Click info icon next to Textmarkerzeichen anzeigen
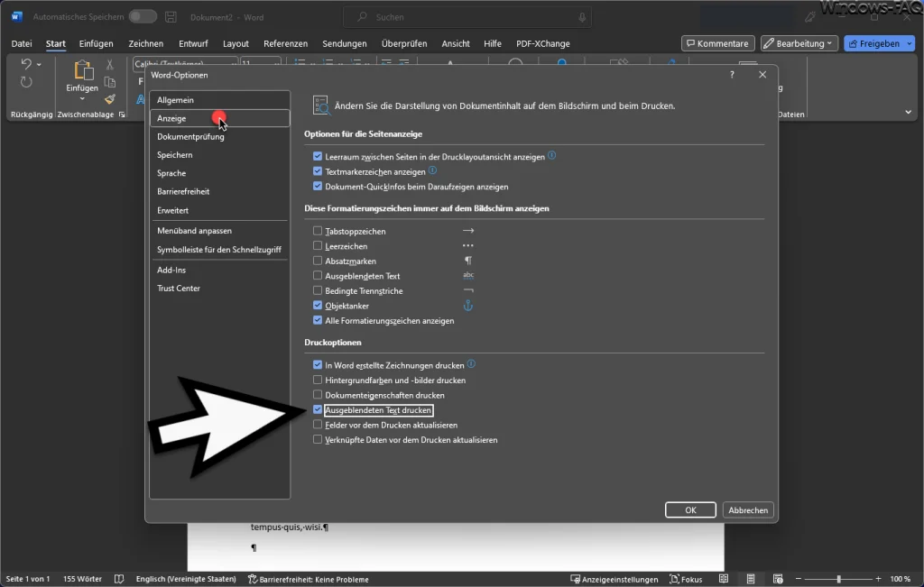 pos(432,170)
